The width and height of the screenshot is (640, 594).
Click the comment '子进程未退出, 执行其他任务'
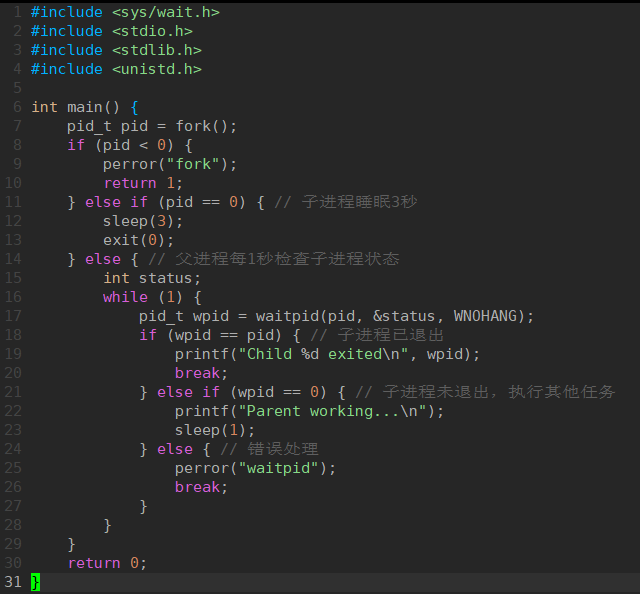click(499, 392)
